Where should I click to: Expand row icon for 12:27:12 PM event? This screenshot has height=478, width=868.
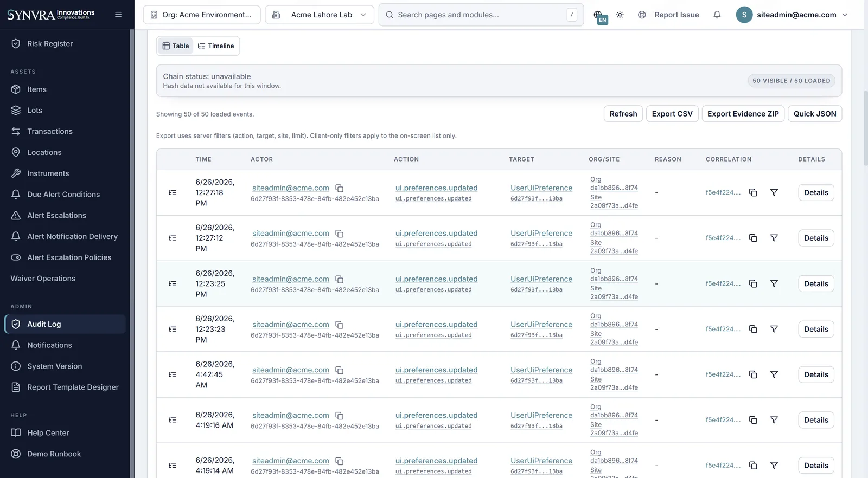click(173, 238)
